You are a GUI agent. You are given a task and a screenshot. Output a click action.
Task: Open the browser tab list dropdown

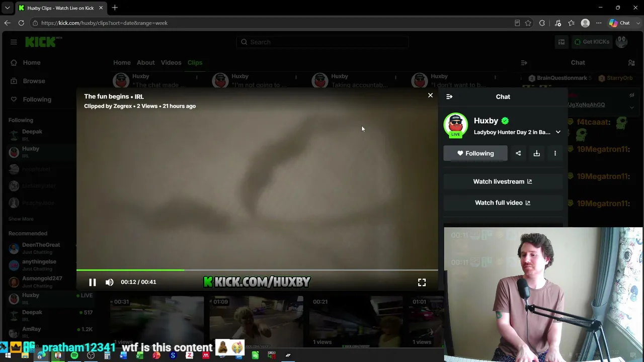pyautogui.click(x=7, y=8)
